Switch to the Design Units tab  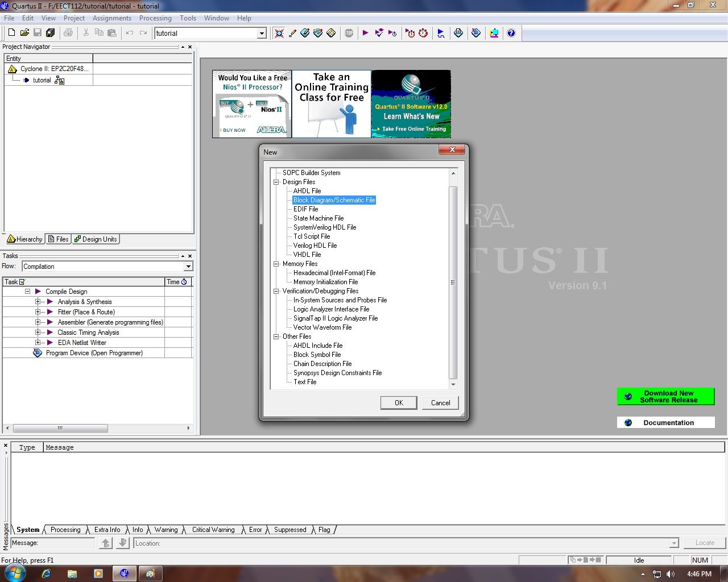point(95,239)
